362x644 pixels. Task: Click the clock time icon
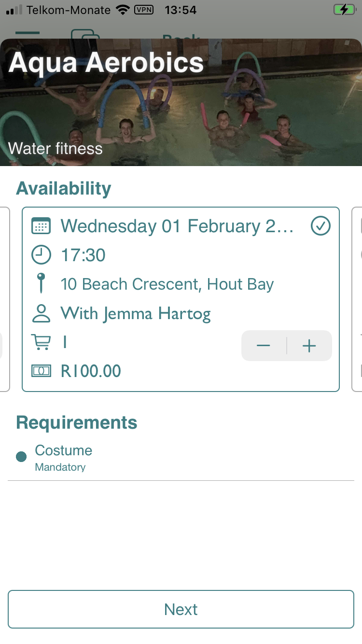click(41, 255)
